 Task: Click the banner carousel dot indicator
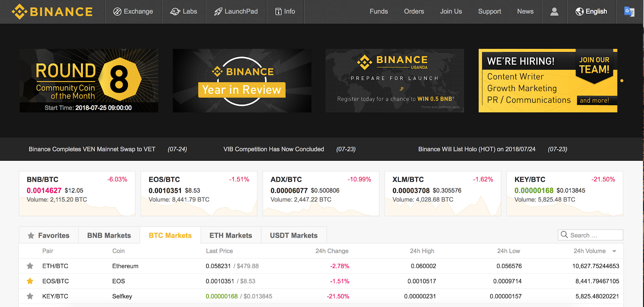[622, 81]
